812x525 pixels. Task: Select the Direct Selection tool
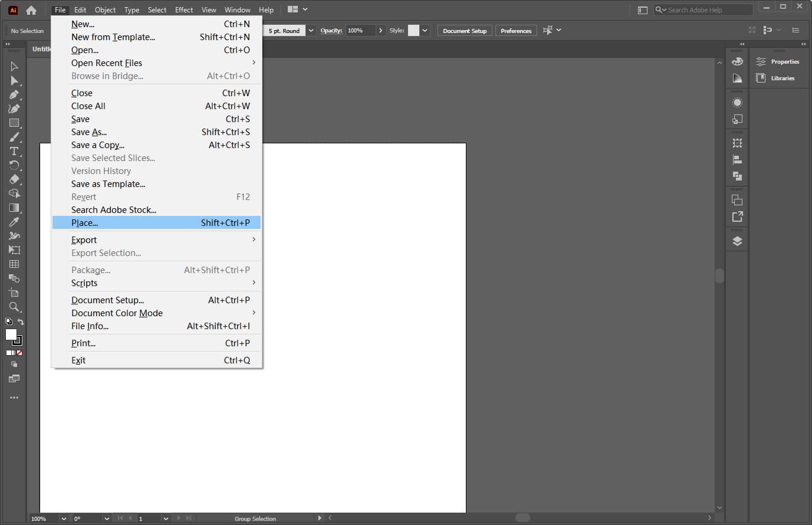pos(14,80)
